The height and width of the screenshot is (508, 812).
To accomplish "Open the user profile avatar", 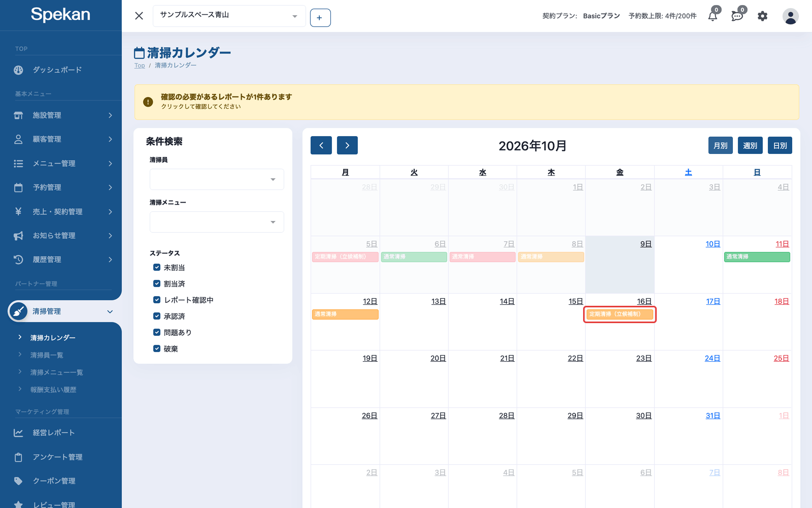I will pos(790,16).
